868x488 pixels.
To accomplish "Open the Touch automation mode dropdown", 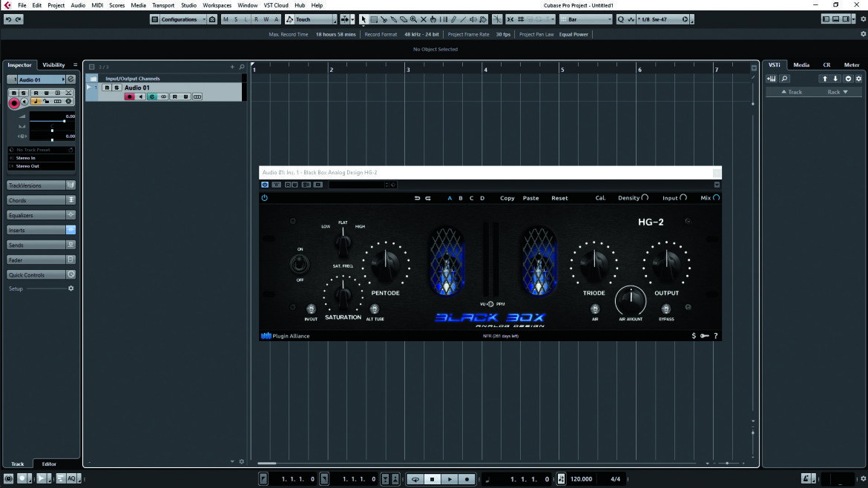I will 311,19.
